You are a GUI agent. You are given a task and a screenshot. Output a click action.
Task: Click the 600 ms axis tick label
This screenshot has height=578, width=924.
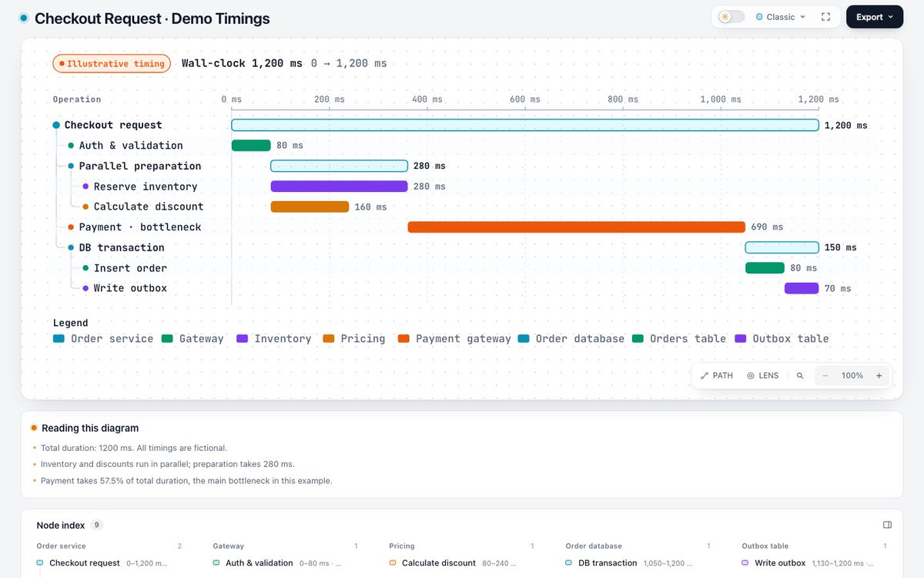coord(524,99)
